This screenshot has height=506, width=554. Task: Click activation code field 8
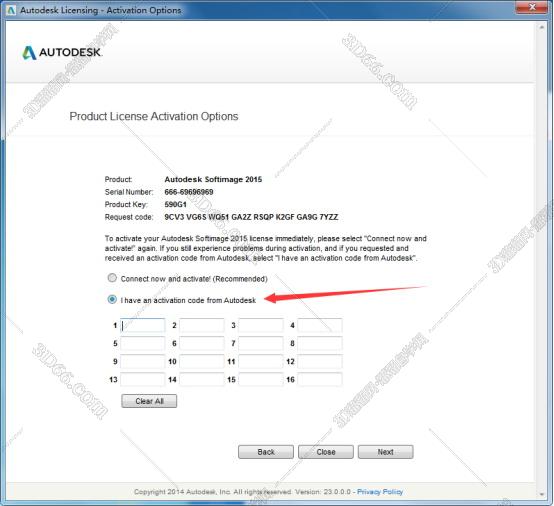[x=320, y=343]
